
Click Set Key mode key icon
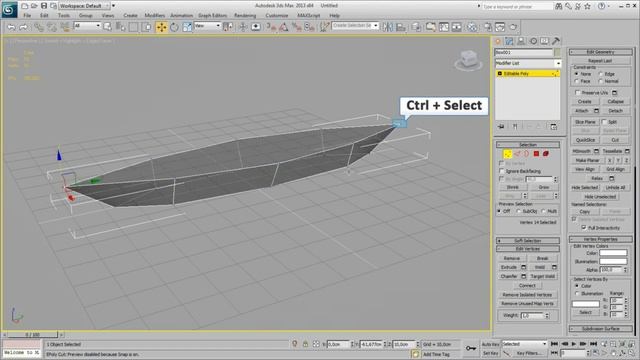[471, 348]
